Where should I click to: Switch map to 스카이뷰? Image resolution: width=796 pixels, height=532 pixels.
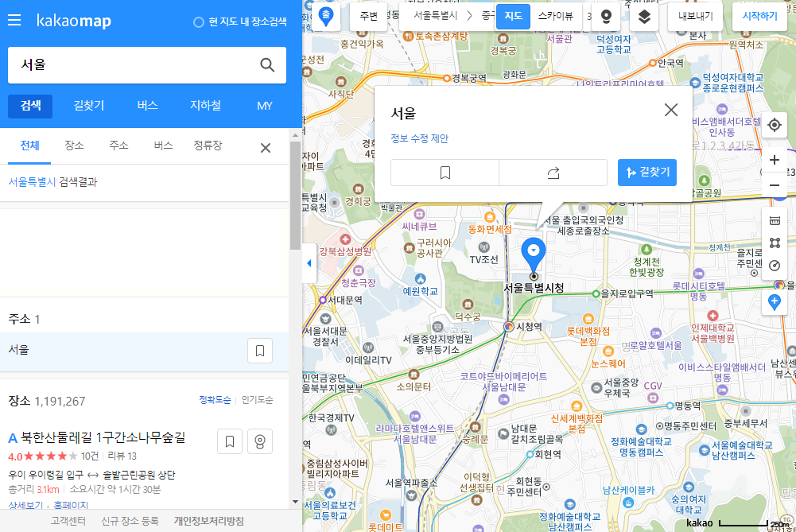[555, 16]
